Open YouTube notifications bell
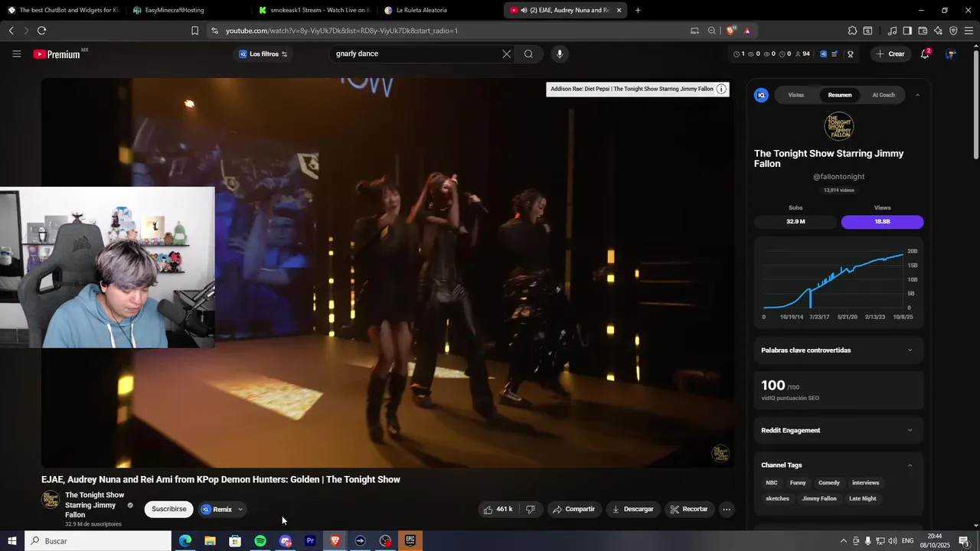Viewport: 980px width, 551px height. pyautogui.click(x=926, y=54)
